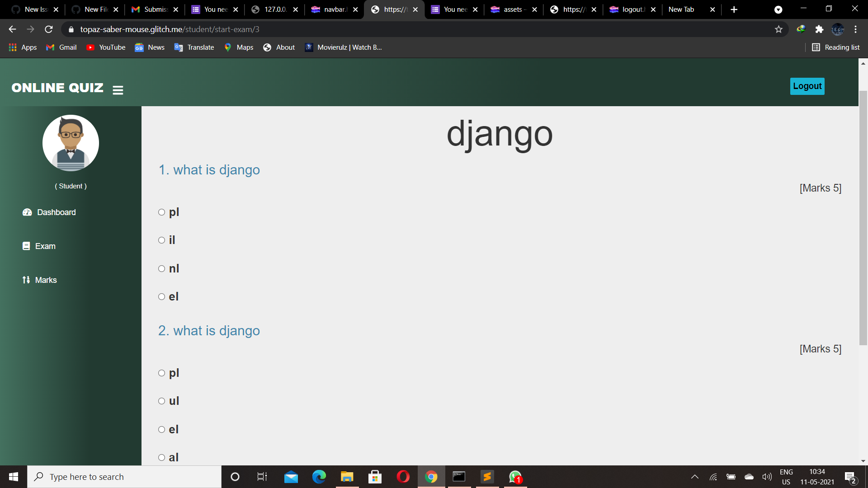Viewport: 868px width, 488px height.
Task: Choose option 'nl' for question 1
Action: click(x=161, y=268)
